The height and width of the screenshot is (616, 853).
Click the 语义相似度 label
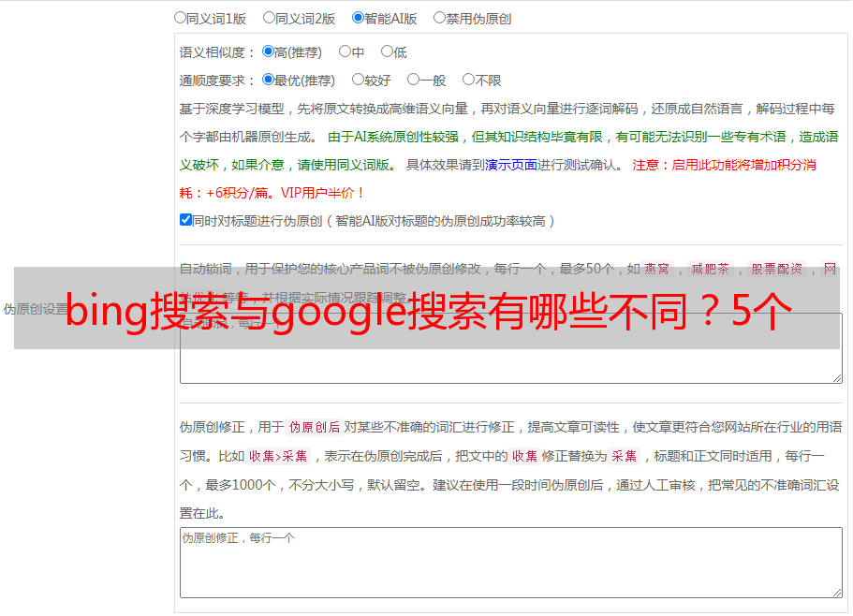point(217,52)
